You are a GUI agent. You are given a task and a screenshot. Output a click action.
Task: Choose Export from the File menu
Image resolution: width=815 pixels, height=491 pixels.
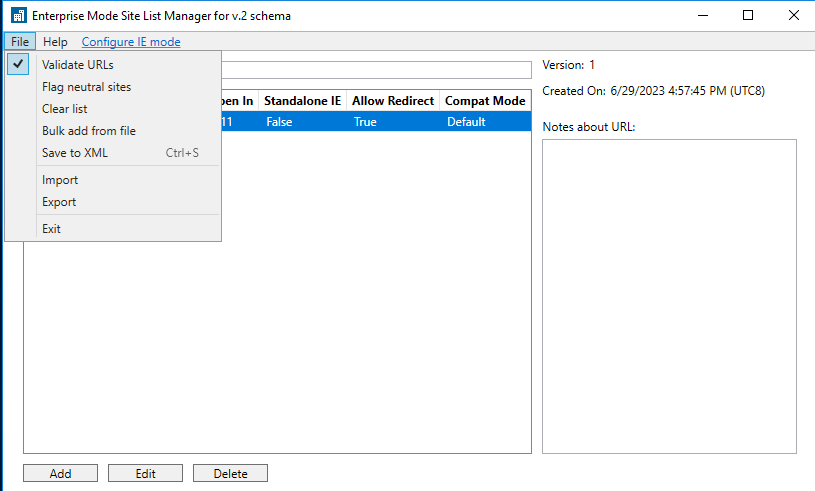click(x=113, y=202)
